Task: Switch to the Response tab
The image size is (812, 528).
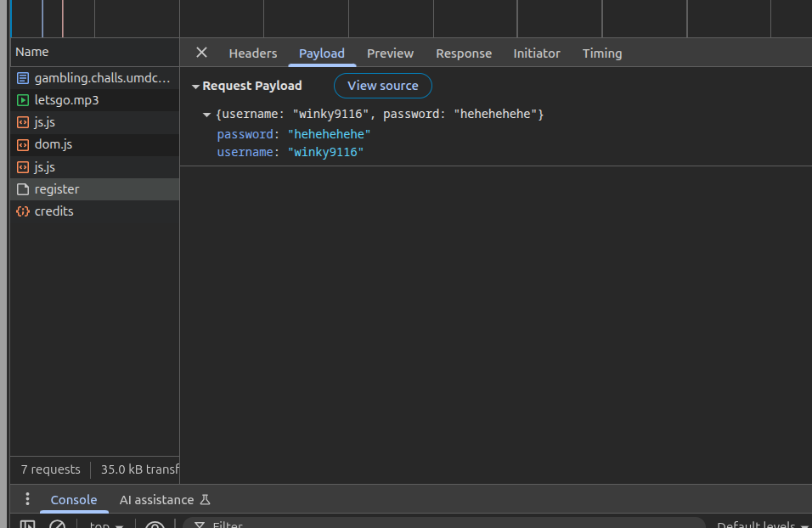Action: [464, 53]
